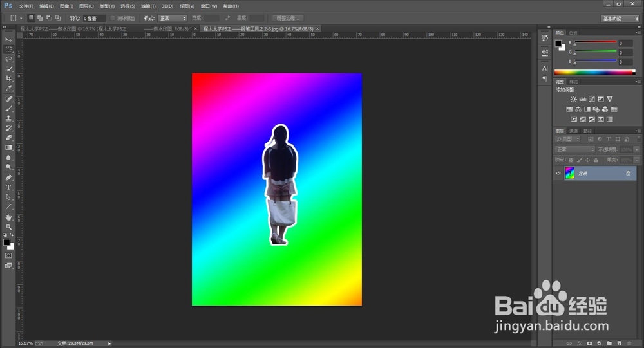The image size is (644, 348).
Task: Click the 调整边缘 button
Action: point(287,18)
